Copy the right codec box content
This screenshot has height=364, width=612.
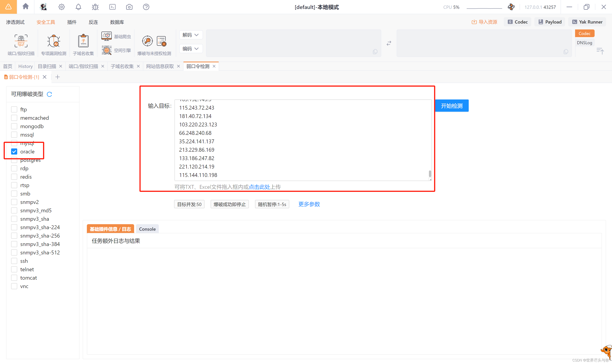[x=566, y=51]
